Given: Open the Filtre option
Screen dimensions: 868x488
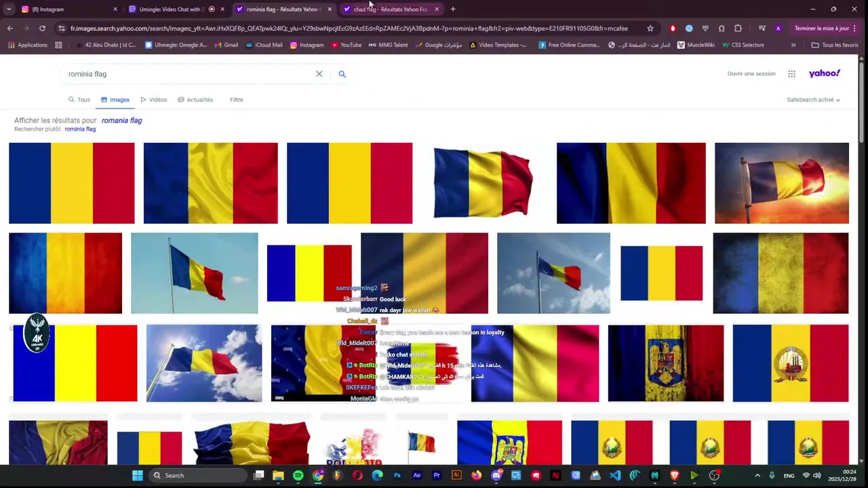Looking at the screenshot, I should tap(237, 100).
